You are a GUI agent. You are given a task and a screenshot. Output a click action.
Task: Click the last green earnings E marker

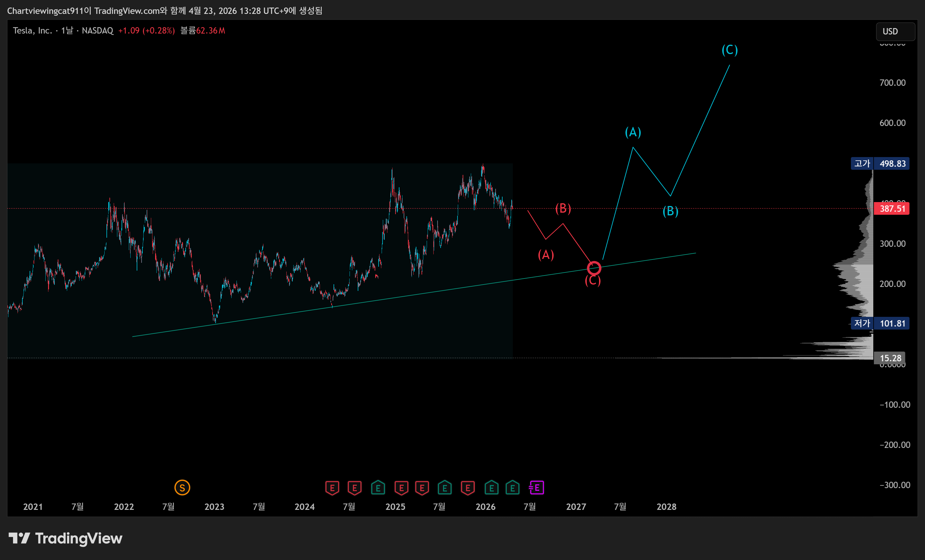pos(513,488)
